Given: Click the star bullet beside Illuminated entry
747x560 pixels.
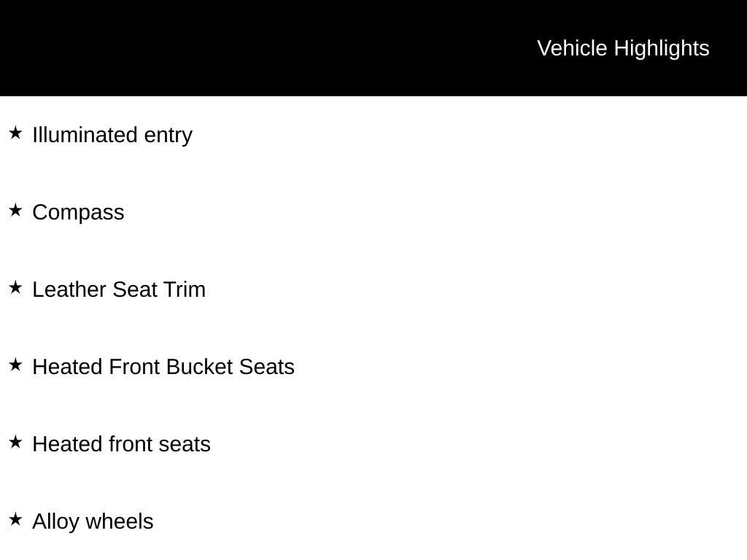Looking at the screenshot, I should coord(15,133).
